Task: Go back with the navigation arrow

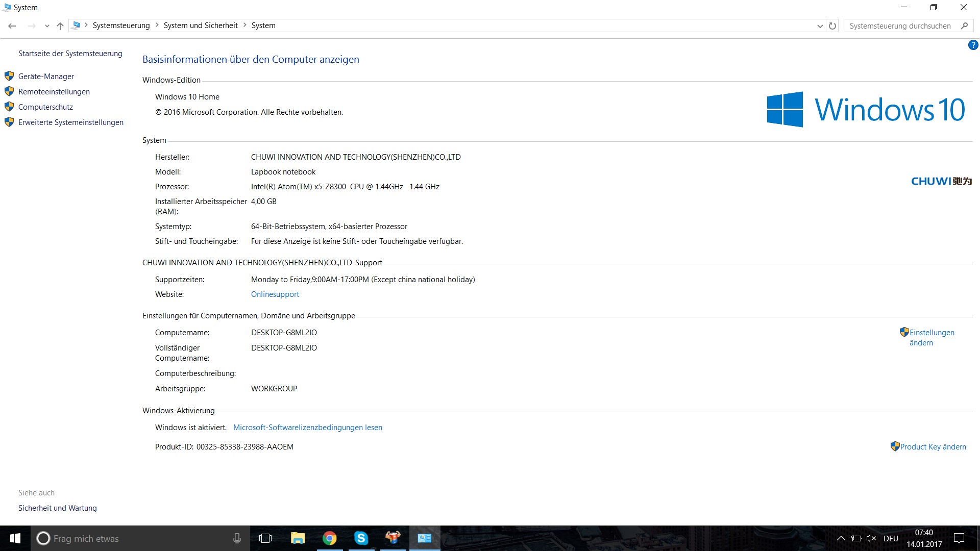Action: (12, 26)
